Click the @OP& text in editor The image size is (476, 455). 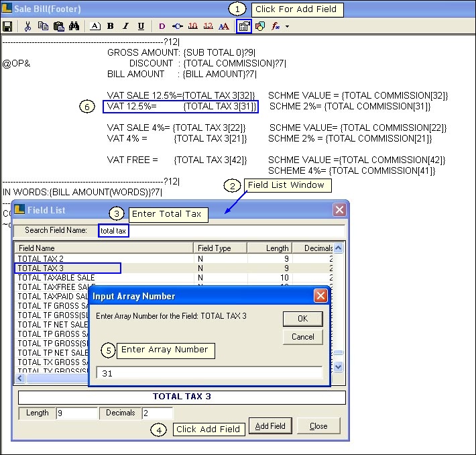16,64
